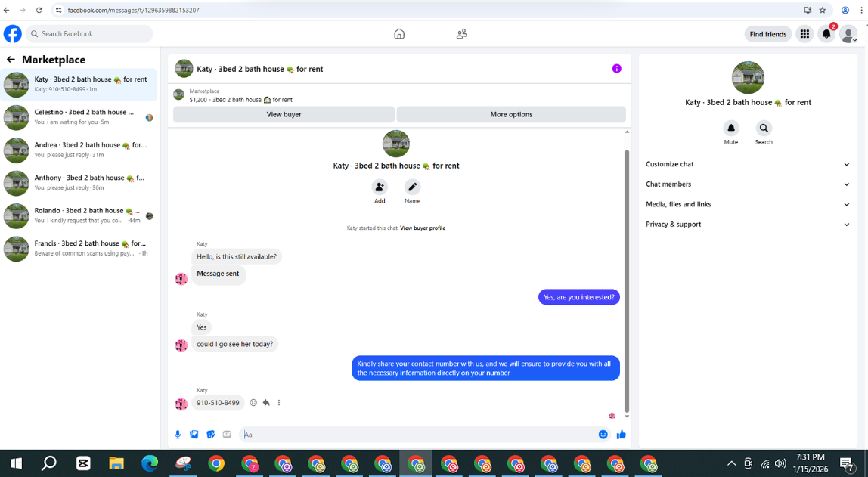This screenshot has height=477, width=868.
Task: Reply to the 910-510-8499 message with the arrow icon
Action: [x=266, y=403]
